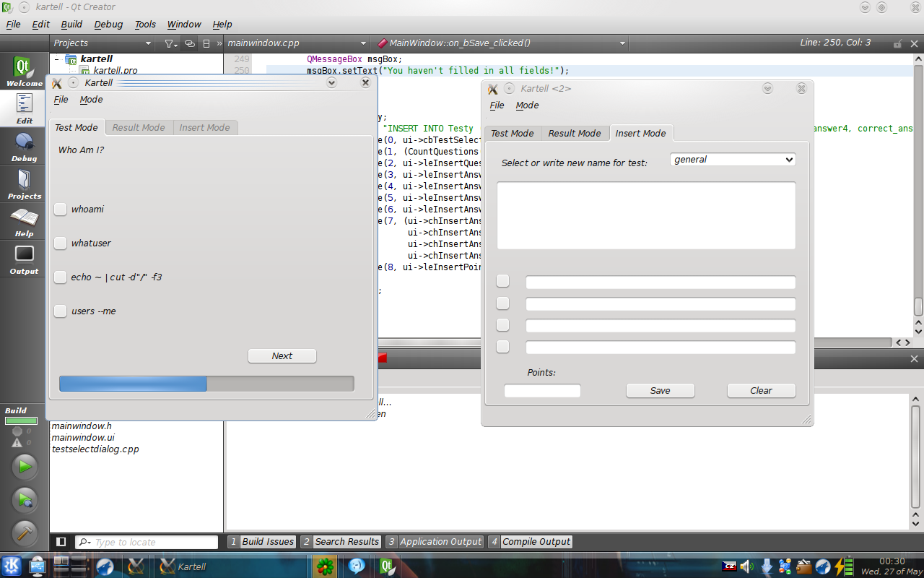Screen dimensions: 924x578
Task: Open the KDE application launcher
Action: 13,566
